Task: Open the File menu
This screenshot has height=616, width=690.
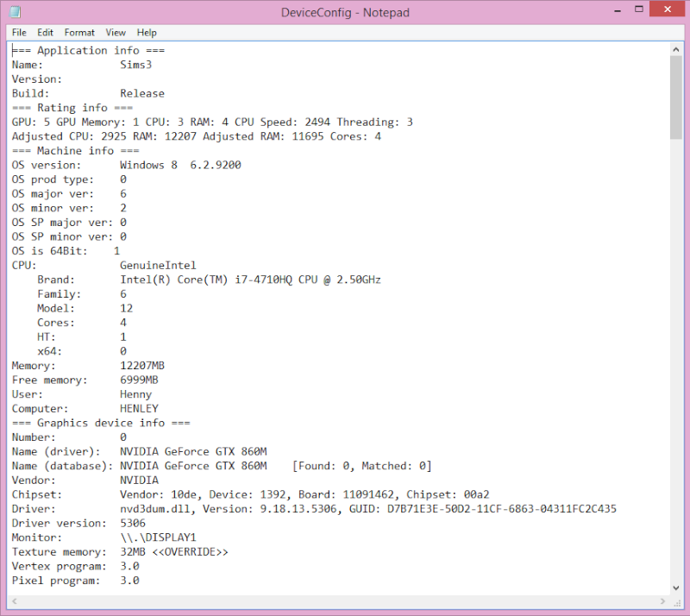Action: click(x=19, y=33)
